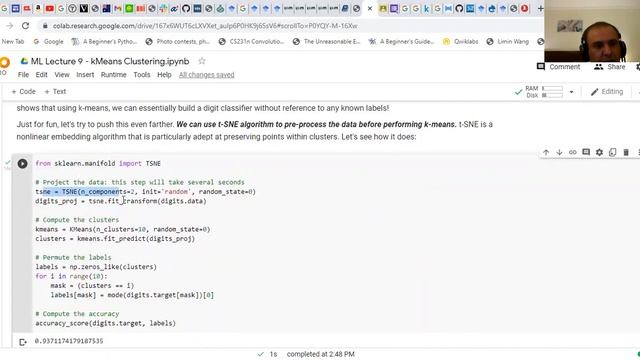The width and height of the screenshot is (640, 360).
Task: Click the 'labels = np.zeros_like(clusters)' line
Action: [x=96, y=267]
